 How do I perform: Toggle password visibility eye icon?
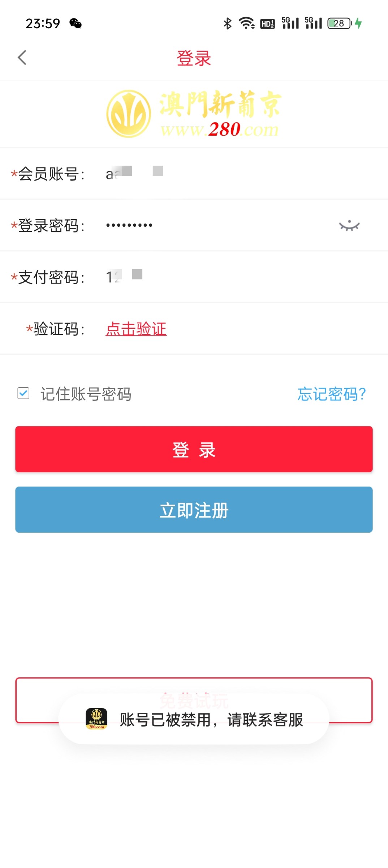coord(349,226)
